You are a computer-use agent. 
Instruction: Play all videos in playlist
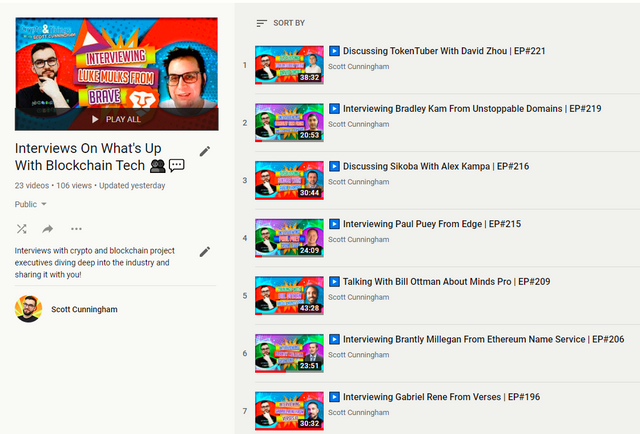coord(117,119)
